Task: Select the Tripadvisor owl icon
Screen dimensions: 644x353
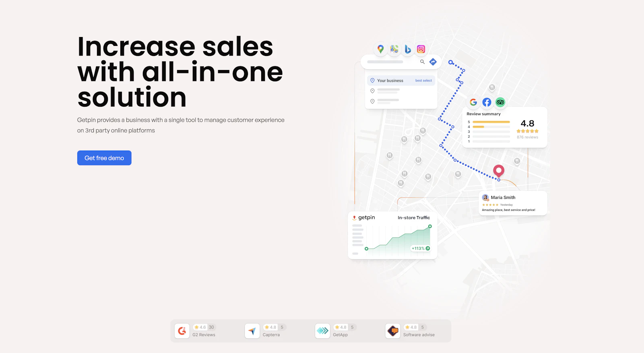Action: [x=500, y=102]
